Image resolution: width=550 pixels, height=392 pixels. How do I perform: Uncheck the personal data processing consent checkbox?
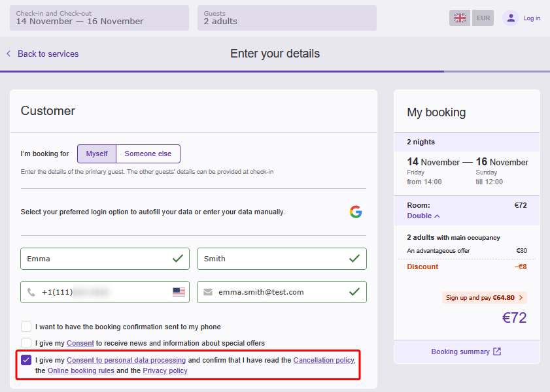(x=26, y=360)
